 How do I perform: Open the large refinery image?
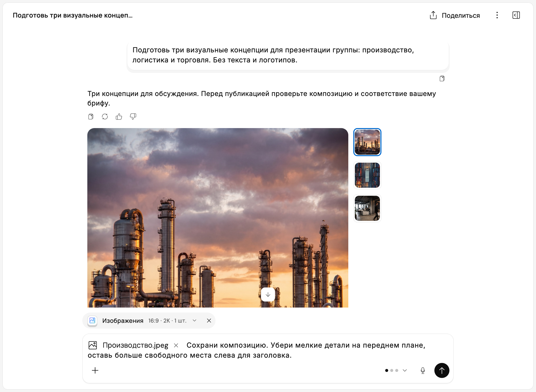coord(218,218)
